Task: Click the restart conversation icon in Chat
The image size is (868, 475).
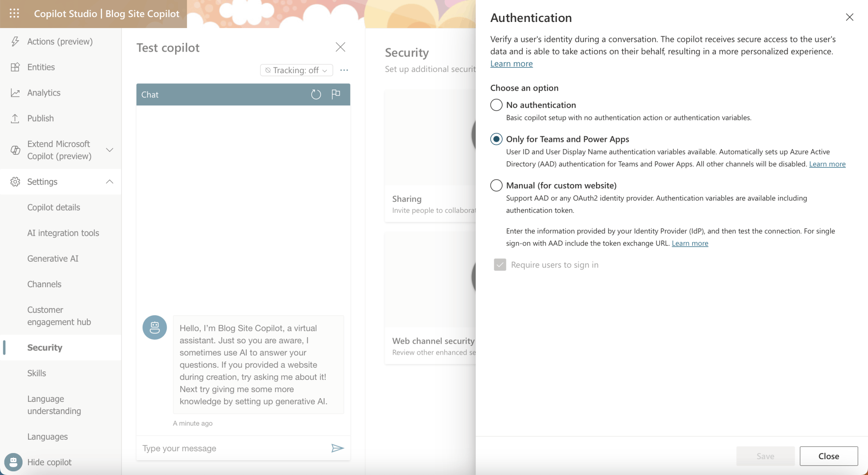Action: [x=316, y=94]
